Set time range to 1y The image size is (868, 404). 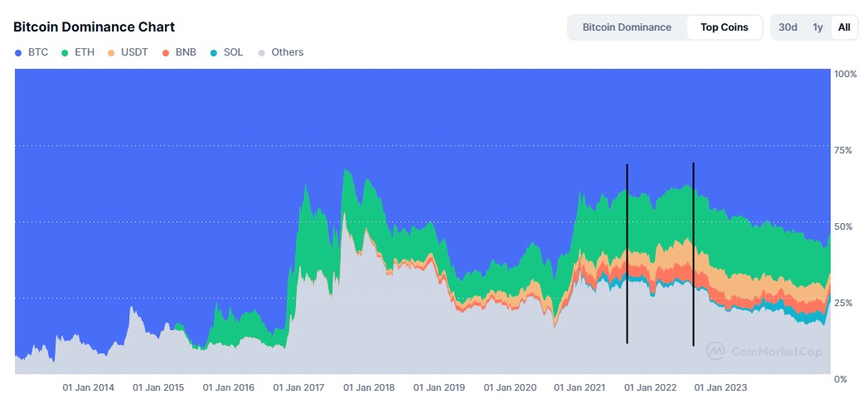pos(817,27)
